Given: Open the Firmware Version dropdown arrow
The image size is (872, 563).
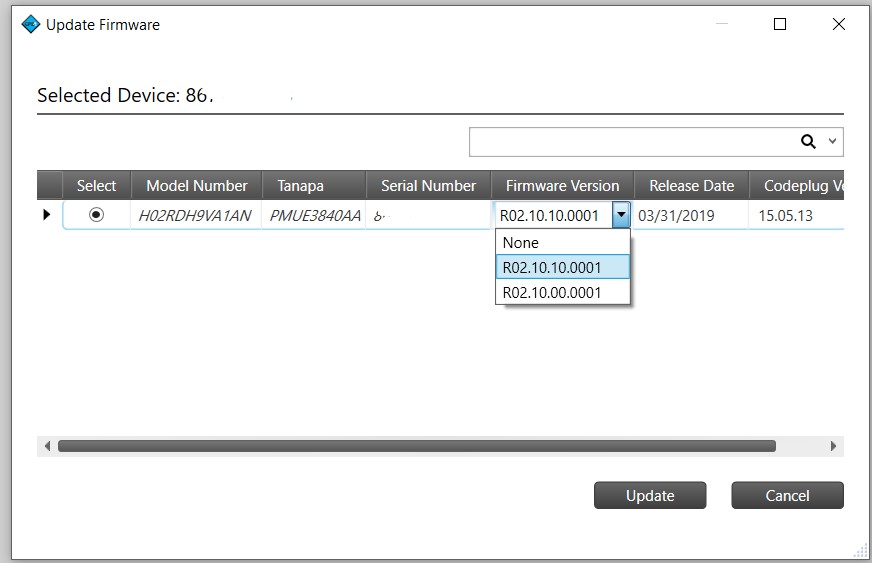Looking at the screenshot, I should [x=621, y=215].
